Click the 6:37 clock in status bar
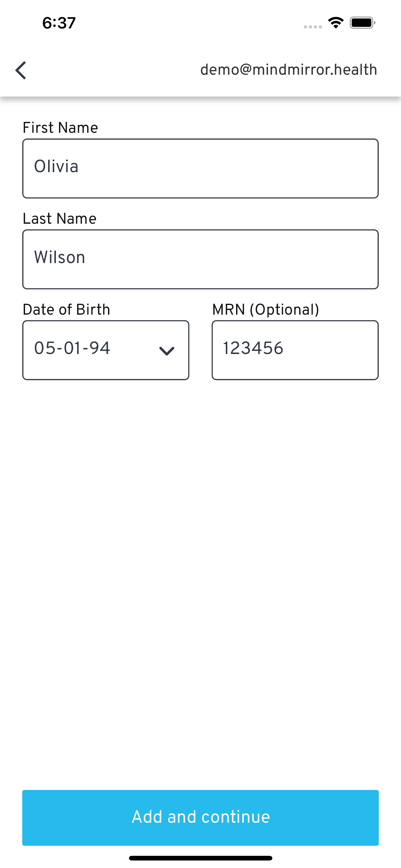Viewport: 401px width, 868px height. pyautogui.click(x=59, y=23)
